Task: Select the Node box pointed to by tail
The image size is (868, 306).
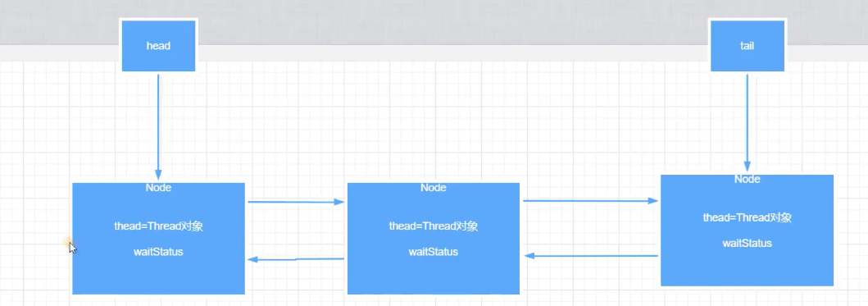Action: (748, 231)
